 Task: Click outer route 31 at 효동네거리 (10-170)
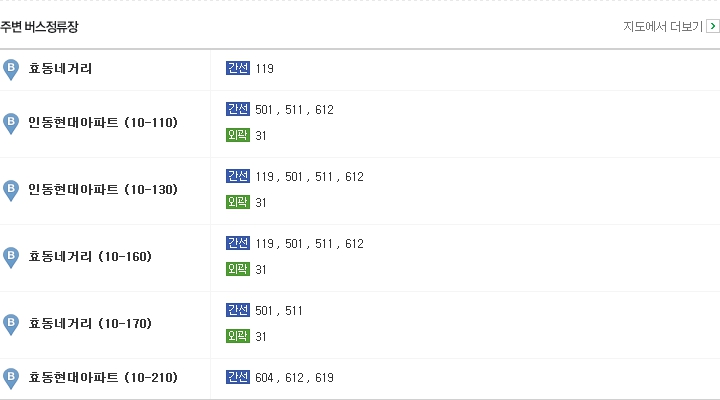(261, 337)
